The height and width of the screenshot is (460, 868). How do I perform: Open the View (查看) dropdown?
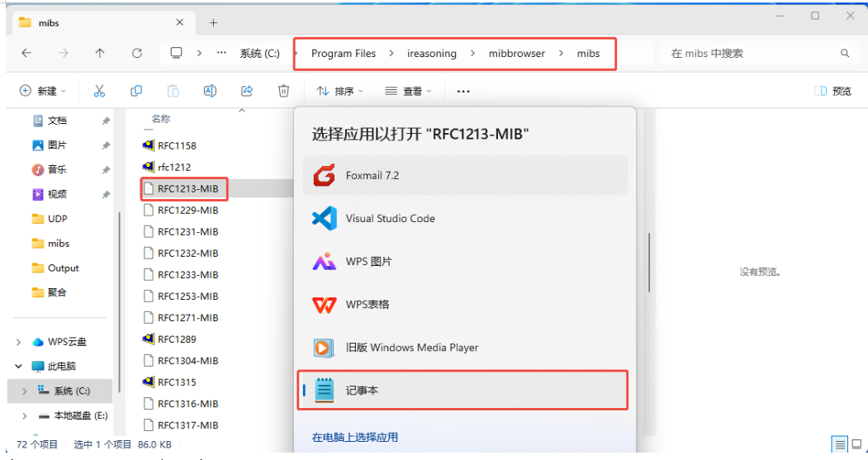(409, 91)
